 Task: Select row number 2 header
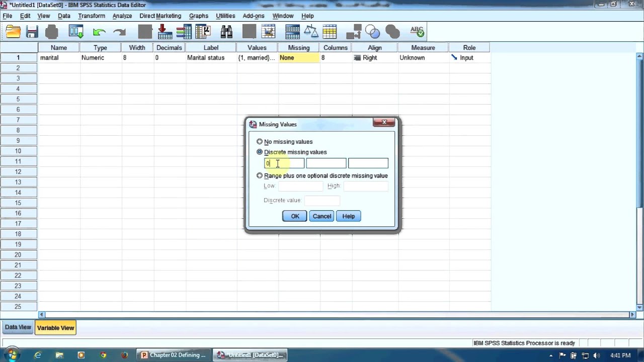tap(18, 68)
